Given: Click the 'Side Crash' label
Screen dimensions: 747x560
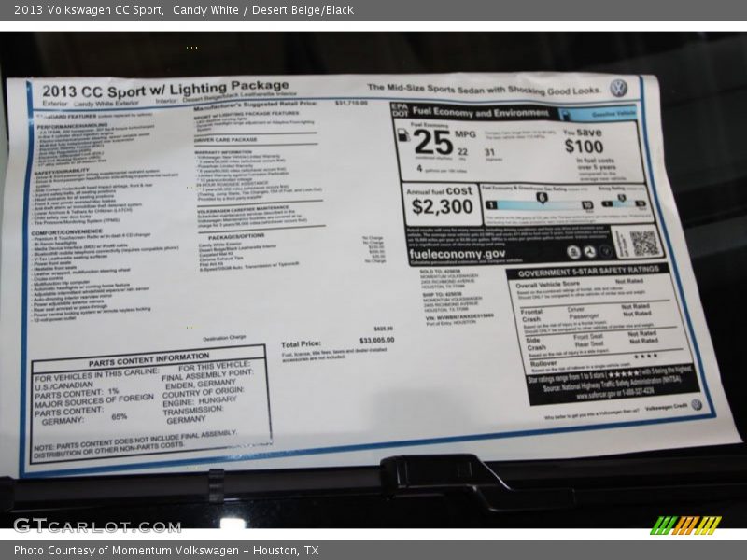Looking at the screenshot, I should coord(535,343).
